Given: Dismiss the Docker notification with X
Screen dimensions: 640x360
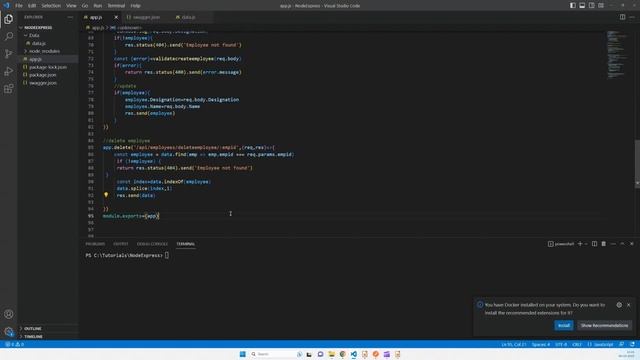Looking at the screenshot, I should click(x=629, y=305).
